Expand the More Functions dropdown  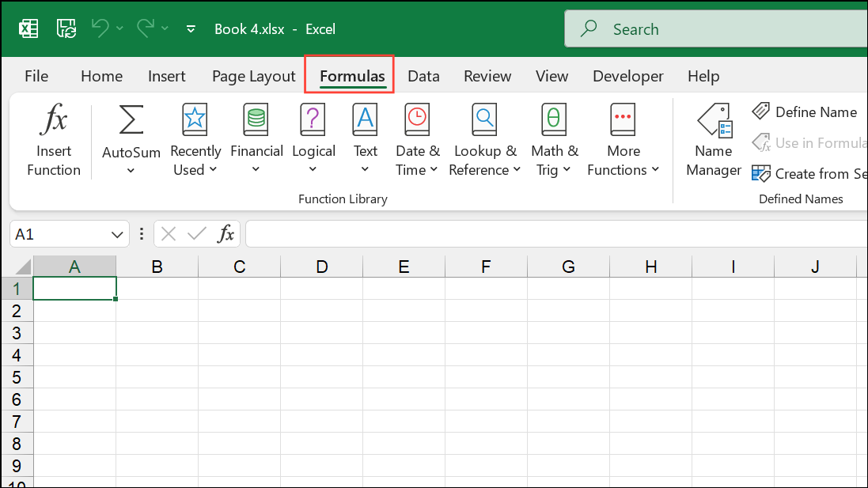(x=623, y=160)
